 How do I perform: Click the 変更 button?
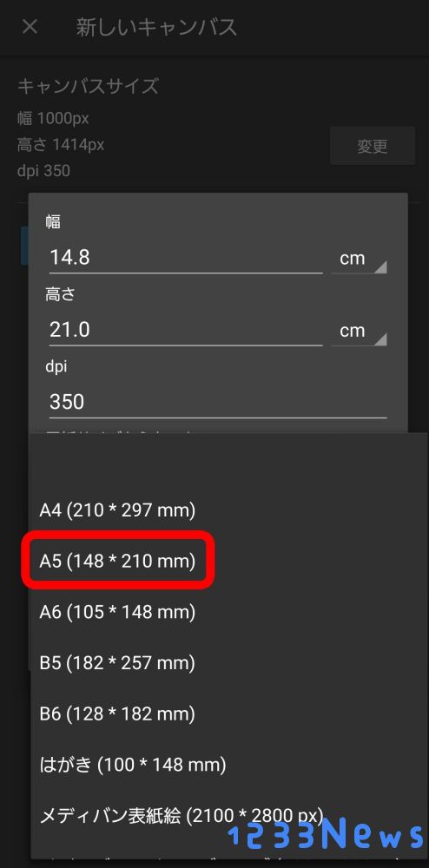373,146
